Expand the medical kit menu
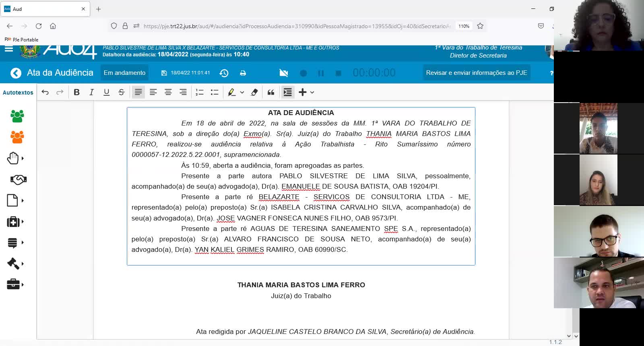644x346 pixels. point(15,222)
